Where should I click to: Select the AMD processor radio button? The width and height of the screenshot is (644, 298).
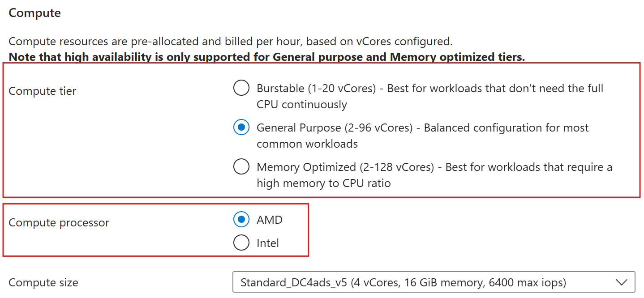[x=241, y=219]
